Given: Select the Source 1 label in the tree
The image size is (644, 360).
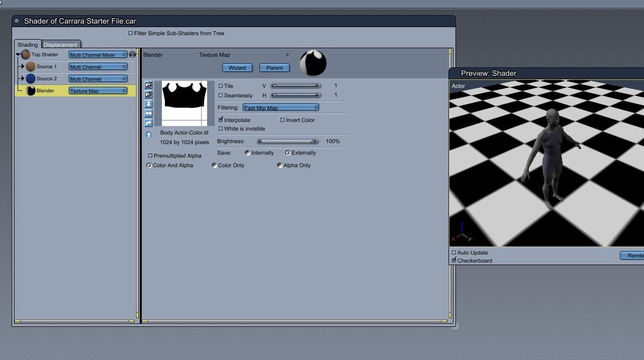Looking at the screenshot, I should (46, 66).
